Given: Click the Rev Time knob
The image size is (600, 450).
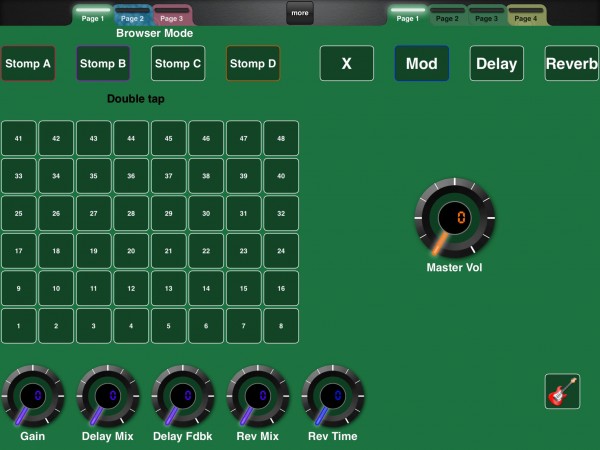Looking at the screenshot, I should point(333,396).
